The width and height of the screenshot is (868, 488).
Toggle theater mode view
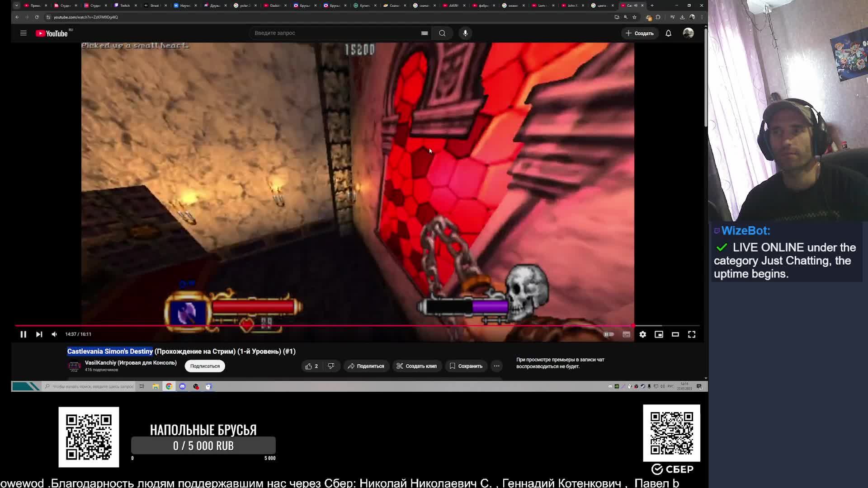pos(675,334)
